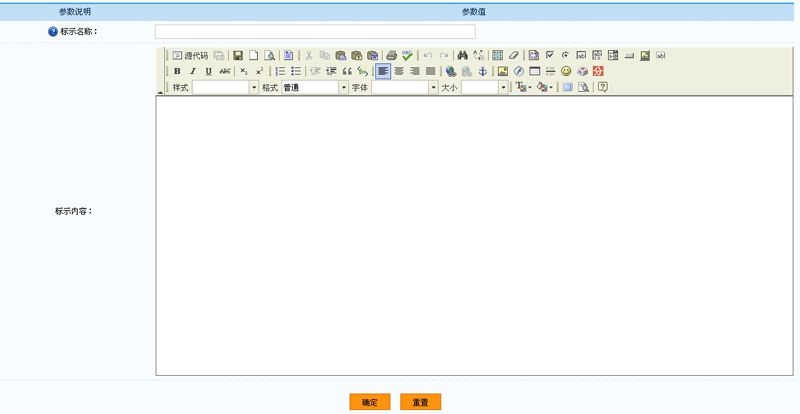This screenshot has width=800, height=414.
Task: Cut selection with scissors icon
Action: (309, 56)
